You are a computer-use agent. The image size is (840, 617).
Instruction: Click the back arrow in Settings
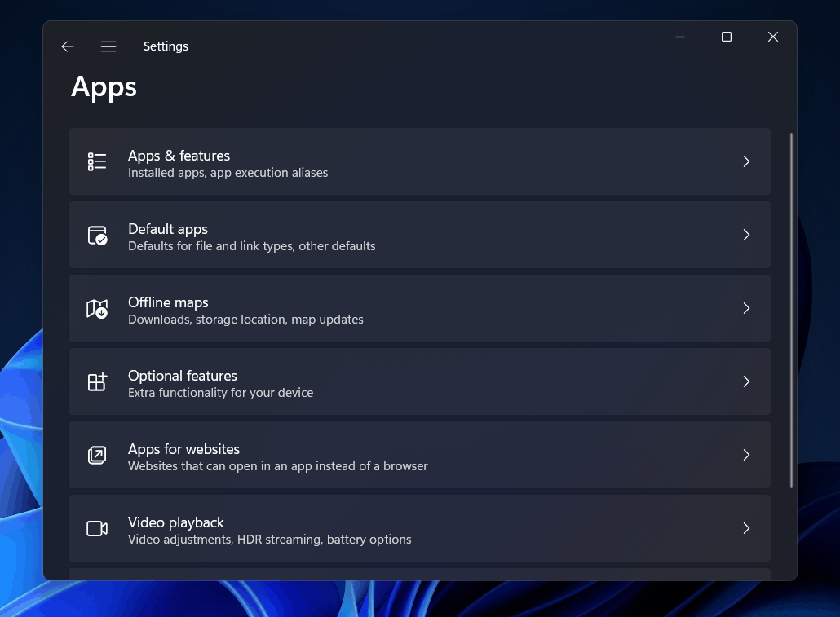(x=67, y=46)
